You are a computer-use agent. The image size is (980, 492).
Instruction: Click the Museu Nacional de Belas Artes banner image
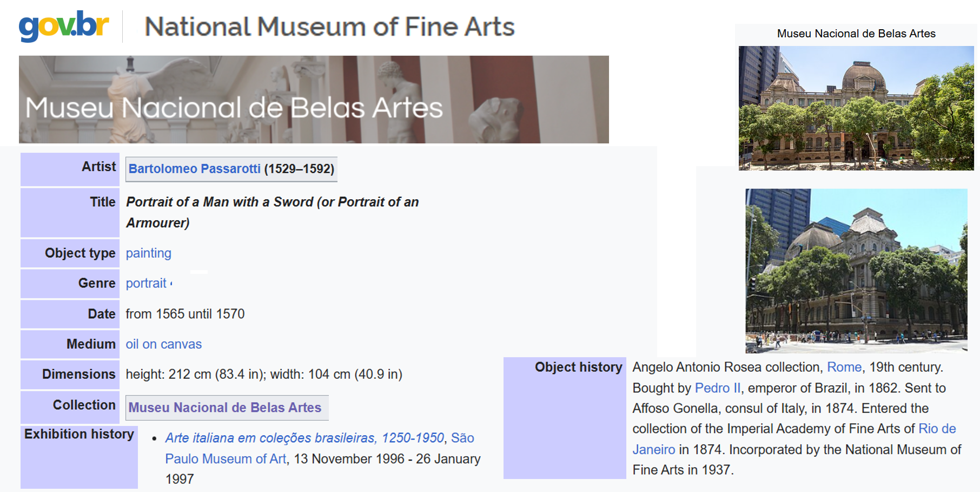tap(314, 100)
